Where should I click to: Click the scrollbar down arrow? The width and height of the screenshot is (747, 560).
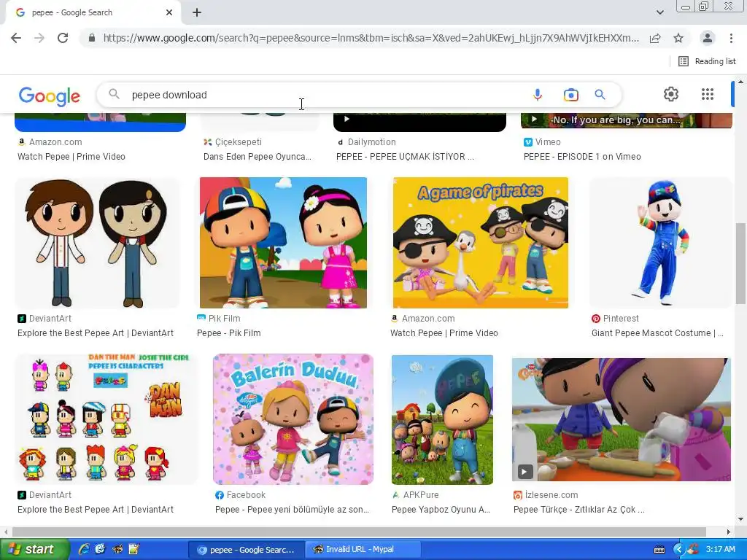pos(740,519)
